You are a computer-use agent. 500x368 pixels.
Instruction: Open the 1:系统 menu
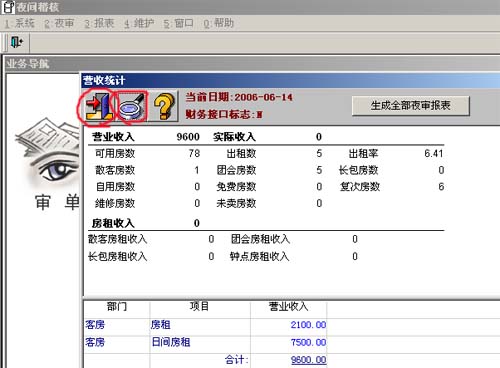[20, 23]
